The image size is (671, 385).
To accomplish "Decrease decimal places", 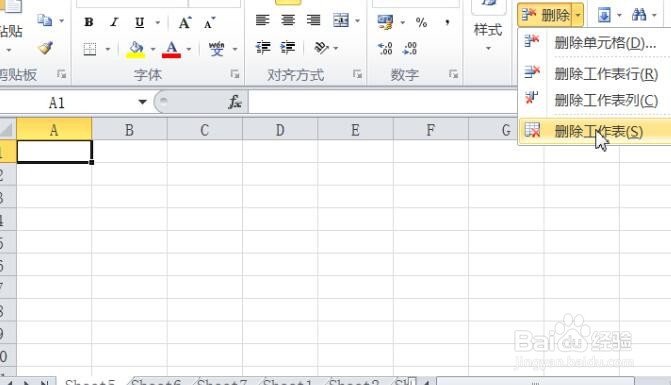I will tap(410, 49).
